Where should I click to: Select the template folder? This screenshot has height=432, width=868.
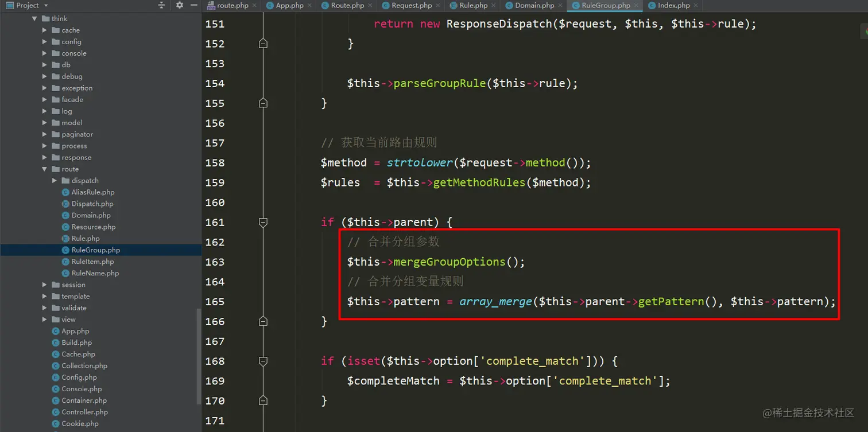[x=75, y=296]
